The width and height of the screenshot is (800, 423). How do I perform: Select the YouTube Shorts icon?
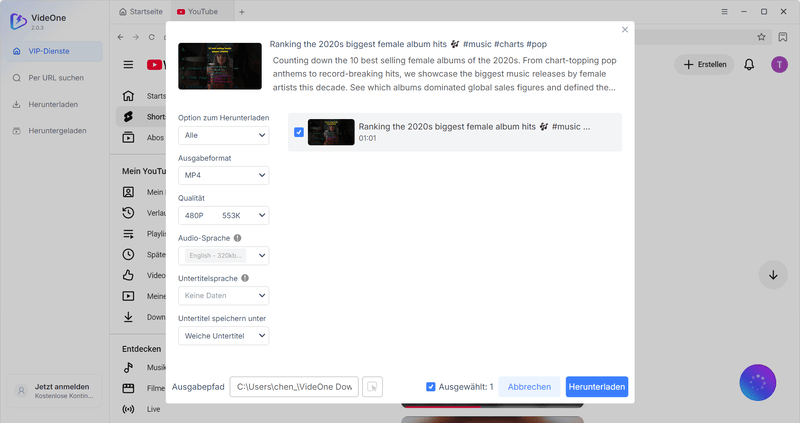128,117
